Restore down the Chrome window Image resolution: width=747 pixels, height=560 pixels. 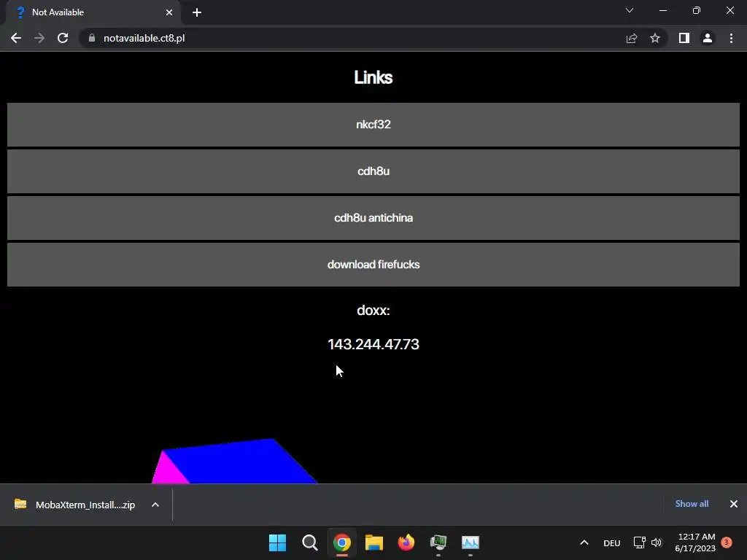click(697, 10)
